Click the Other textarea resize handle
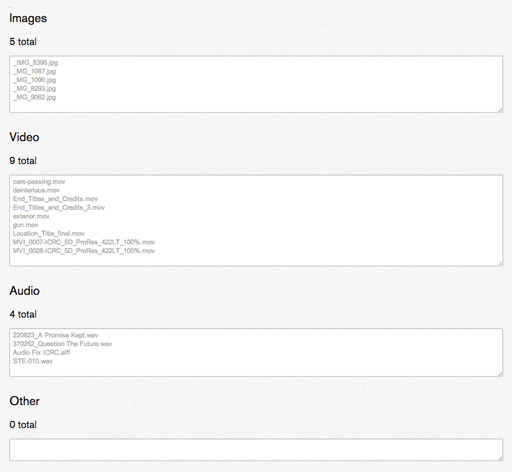 (500, 458)
